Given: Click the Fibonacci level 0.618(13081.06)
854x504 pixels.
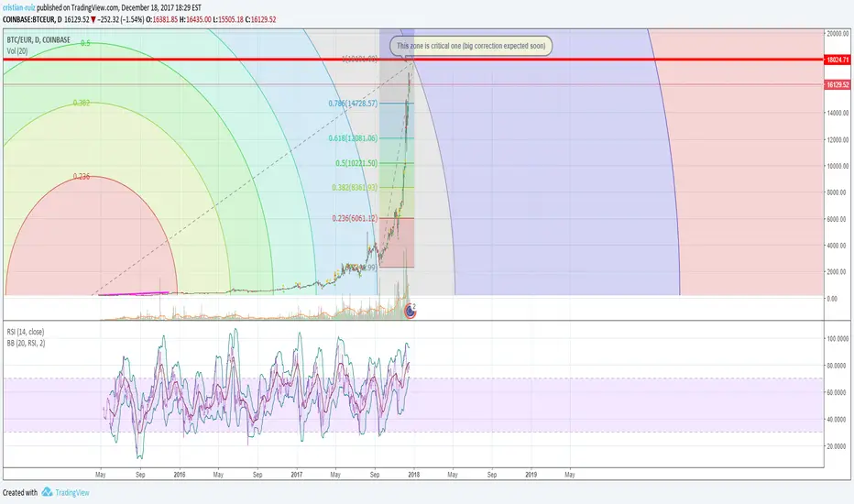Looking at the screenshot, I should [353, 137].
